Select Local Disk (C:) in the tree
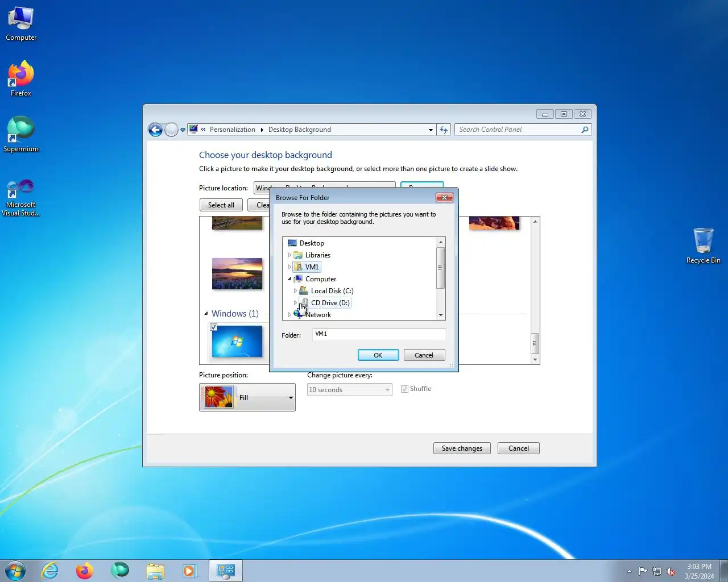 [332, 290]
